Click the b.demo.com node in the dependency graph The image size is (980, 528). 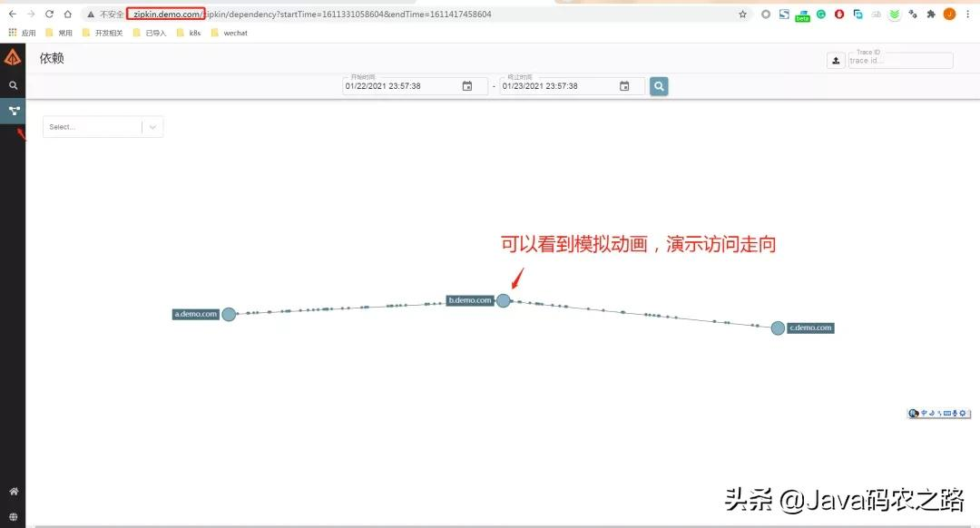pos(503,299)
